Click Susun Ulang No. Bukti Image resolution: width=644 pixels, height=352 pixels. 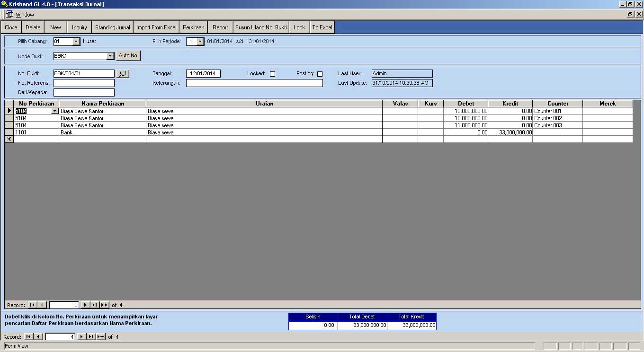coord(261,27)
